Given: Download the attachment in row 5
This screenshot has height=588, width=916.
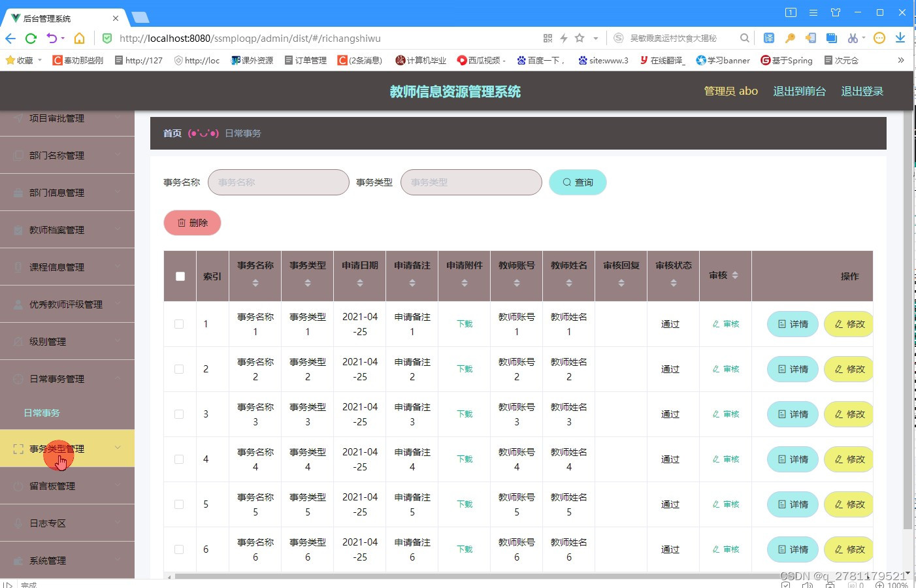Looking at the screenshot, I should (465, 504).
